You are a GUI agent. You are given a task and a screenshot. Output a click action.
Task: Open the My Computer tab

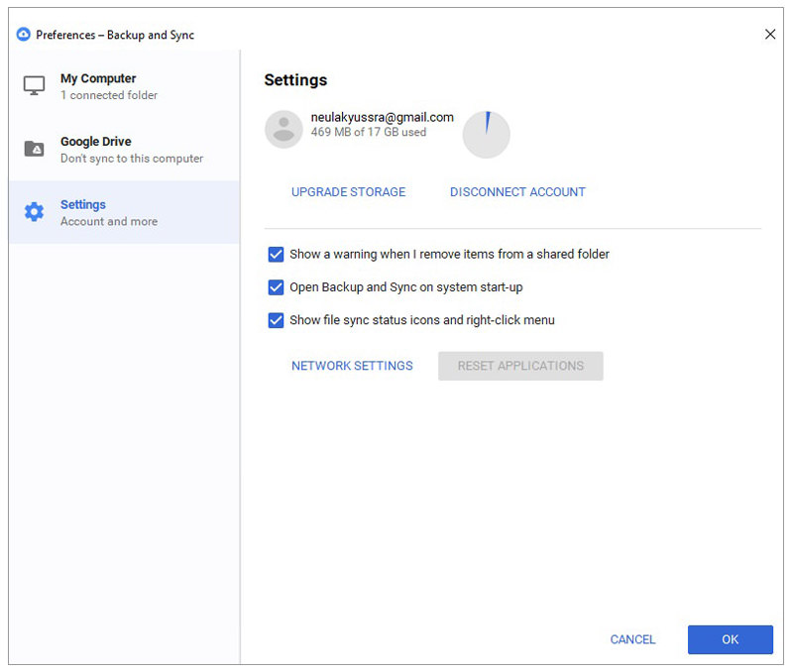(x=124, y=86)
